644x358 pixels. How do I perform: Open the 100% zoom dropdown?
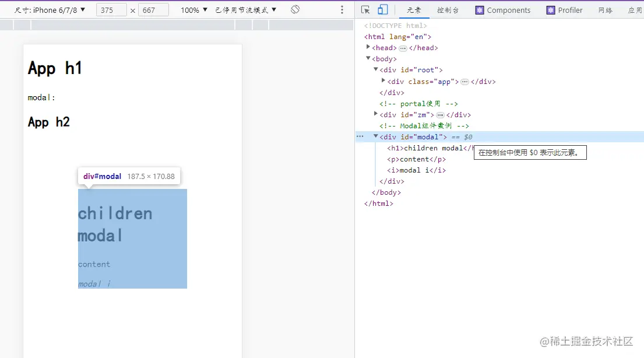point(194,10)
